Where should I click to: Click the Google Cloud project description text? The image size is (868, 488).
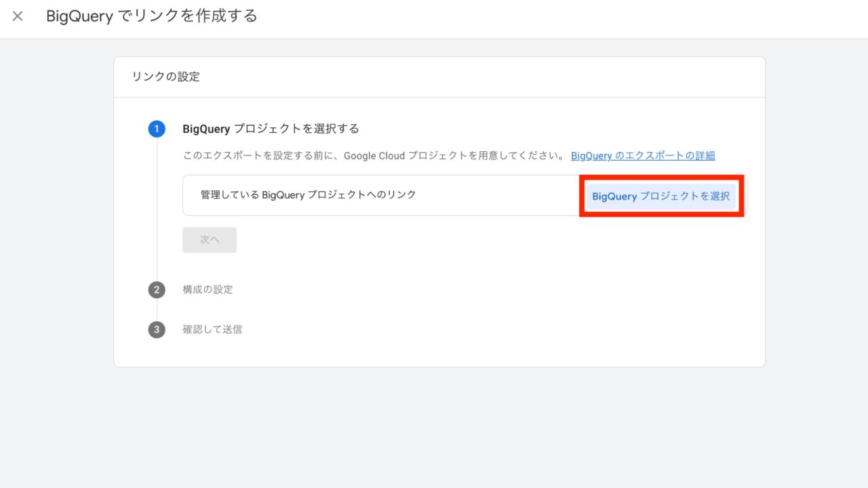tap(373, 156)
